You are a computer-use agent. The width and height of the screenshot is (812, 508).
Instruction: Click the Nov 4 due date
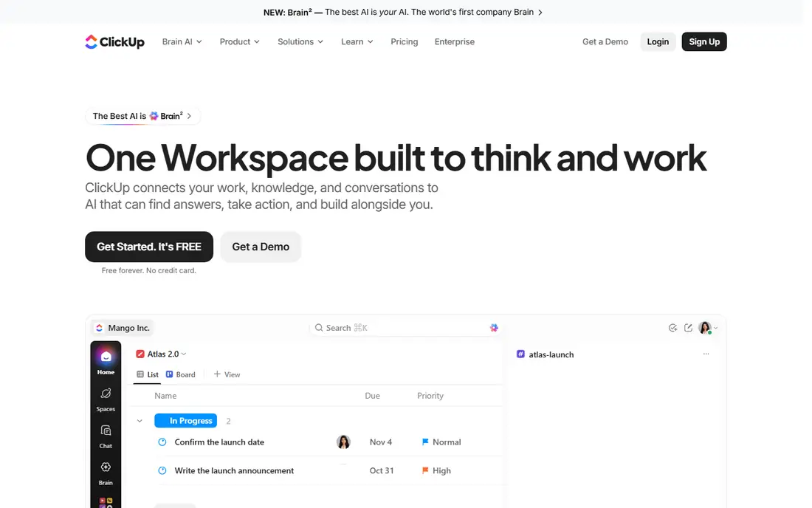point(381,442)
